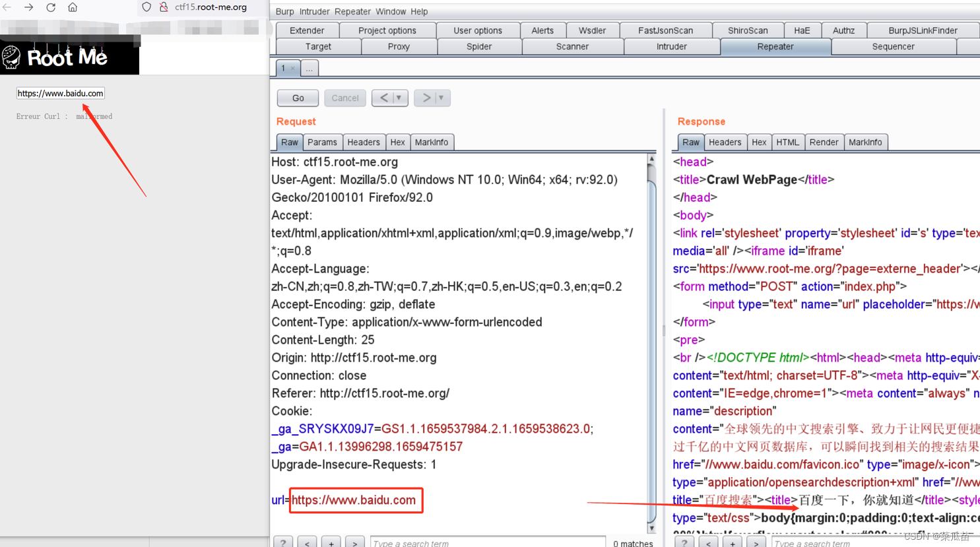
Task: Switch to the Alerts tab
Action: click(x=542, y=30)
